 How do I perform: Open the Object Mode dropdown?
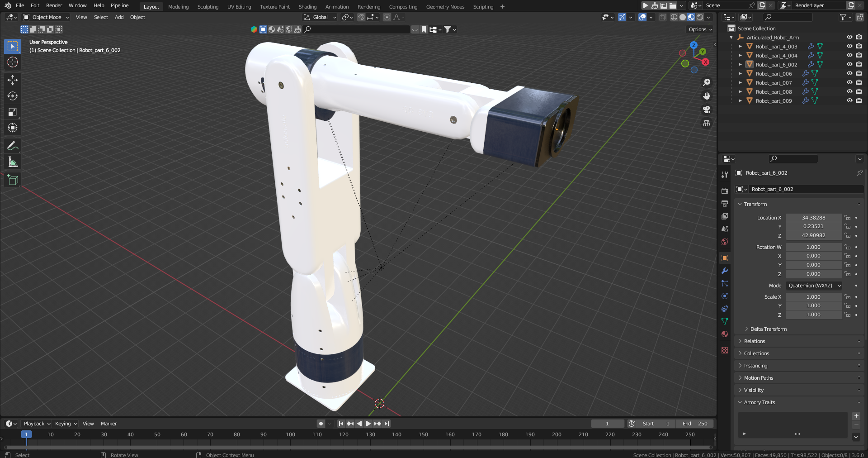46,17
